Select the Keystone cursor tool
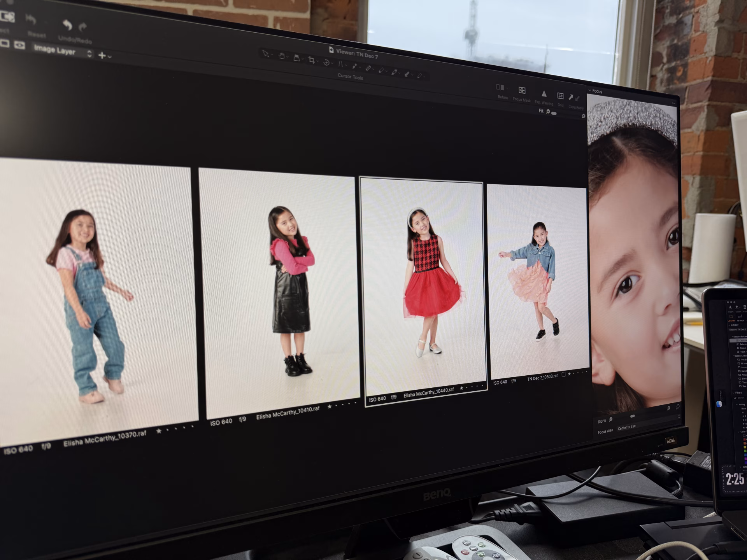Viewport: 747px width, 560px height. tap(341, 64)
